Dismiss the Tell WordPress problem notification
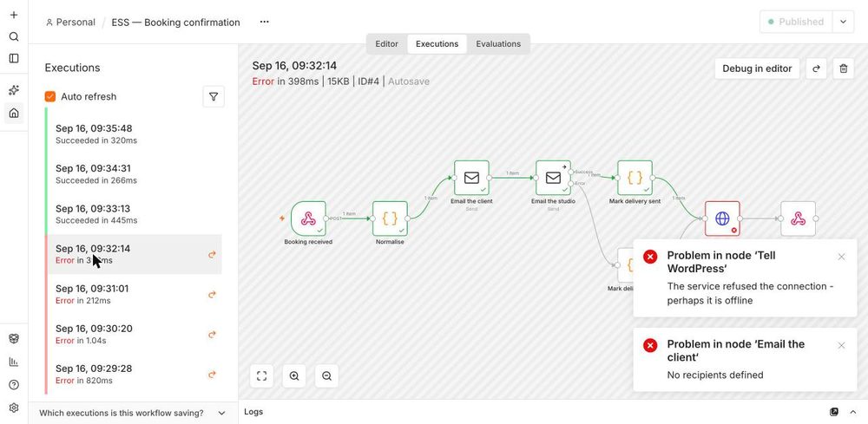The image size is (868, 424). coord(841,257)
